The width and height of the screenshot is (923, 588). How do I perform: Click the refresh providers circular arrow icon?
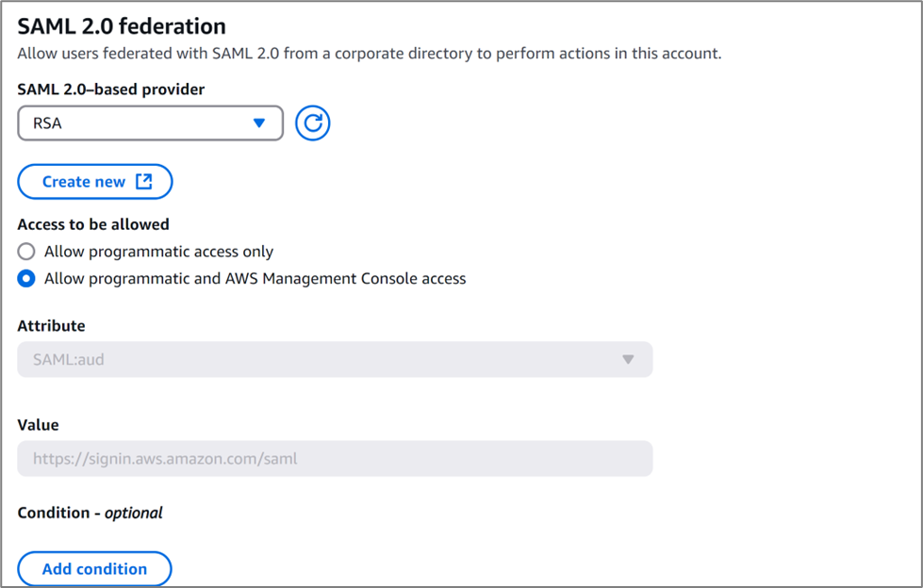click(312, 122)
